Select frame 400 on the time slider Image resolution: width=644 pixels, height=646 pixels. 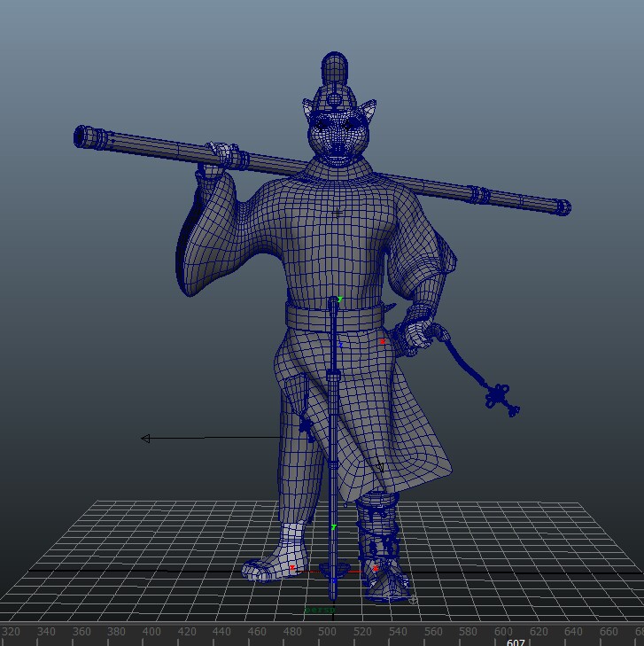(x=151, y=632)
